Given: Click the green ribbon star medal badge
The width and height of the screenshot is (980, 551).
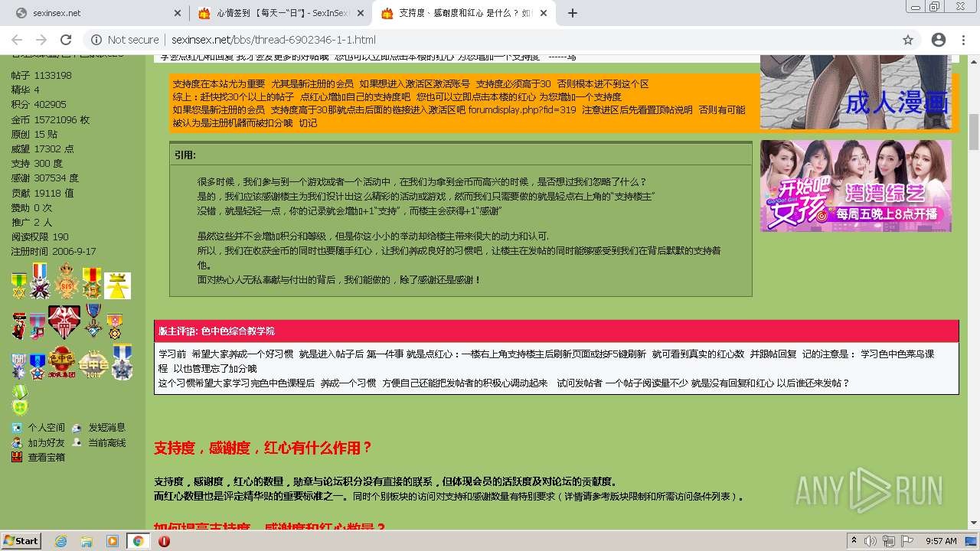Looking at the screenshot, I should pyautogui.click(x=19, y=285).
